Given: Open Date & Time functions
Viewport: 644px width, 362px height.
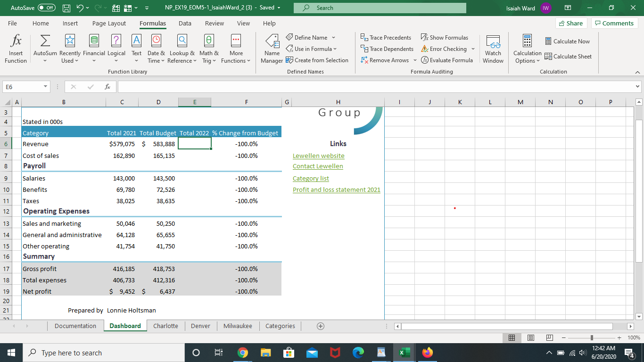Looking at the screenshot, I should tap(156, 49).
